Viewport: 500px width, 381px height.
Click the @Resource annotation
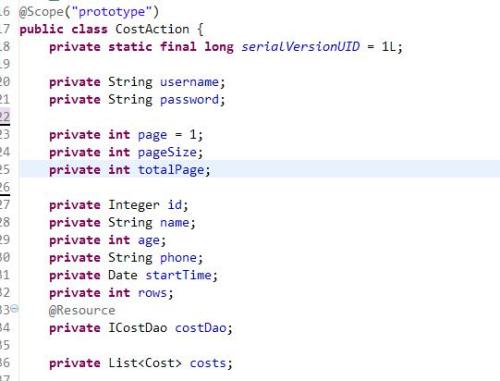click(82, 311)
